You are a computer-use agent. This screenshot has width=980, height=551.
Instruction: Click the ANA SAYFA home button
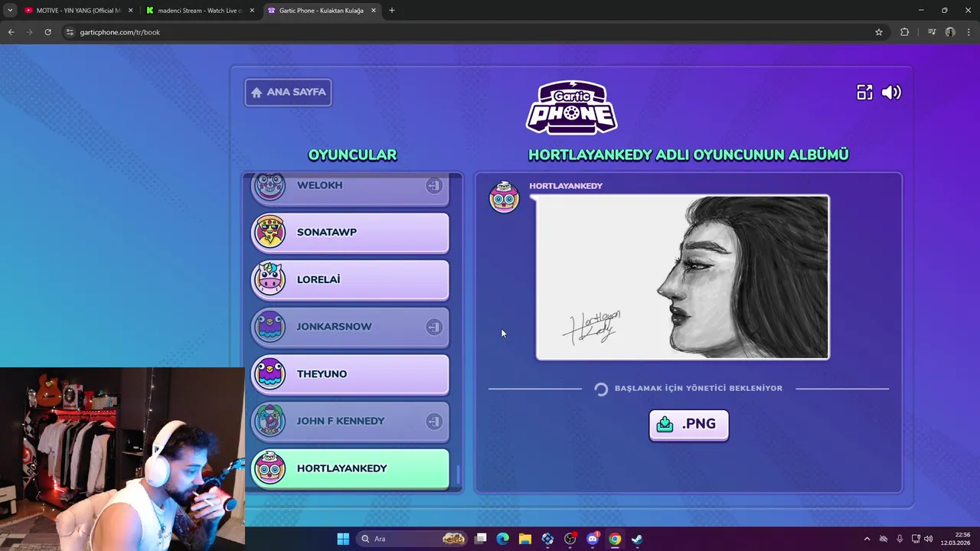[288, 92]
